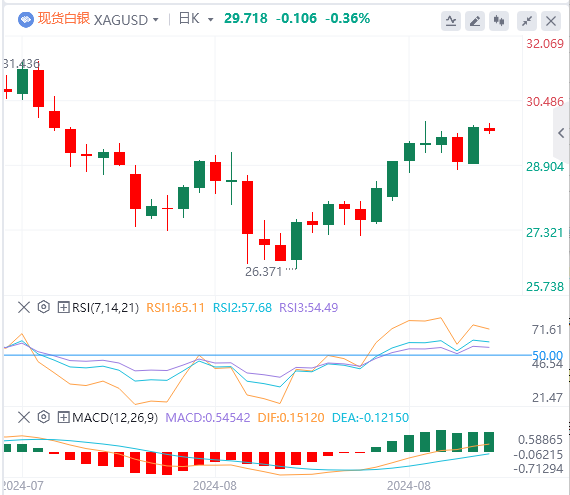The width and height of the screenshot is (570, 495).
Task: Click the 50.00 RSI level marker
Action: coord(547,355)
